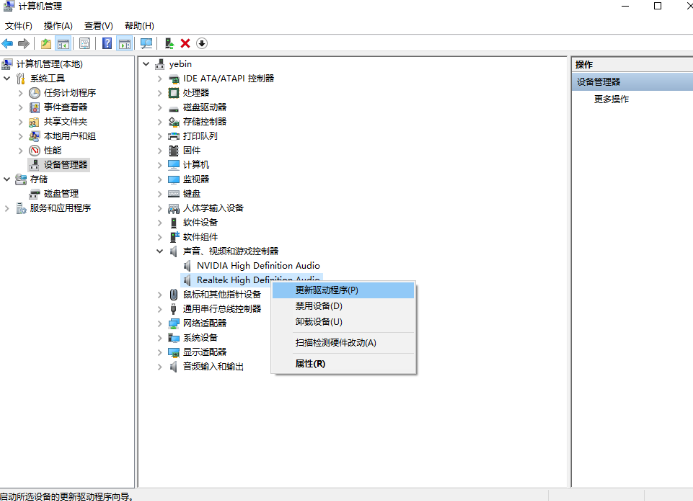Collapse the 声音、视频和游戏控制器 category
693x501 pixels.
coord(160,251)
